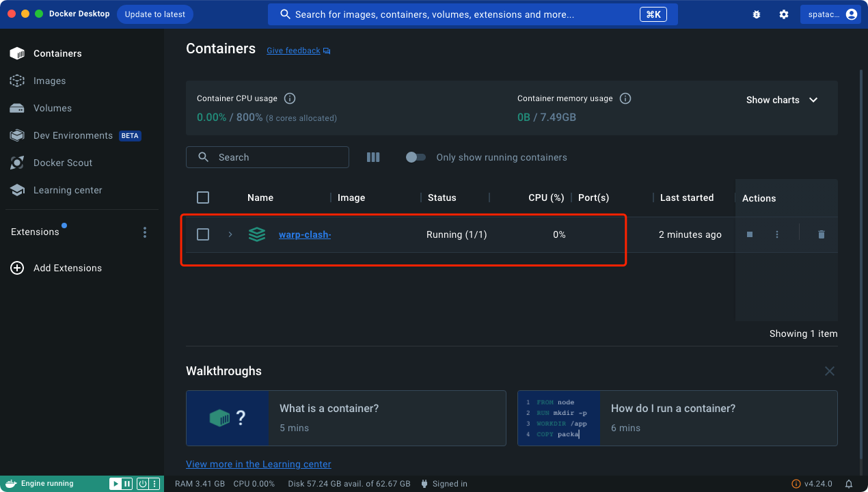Check the warp-clash row checkbox

click(203, 234)
